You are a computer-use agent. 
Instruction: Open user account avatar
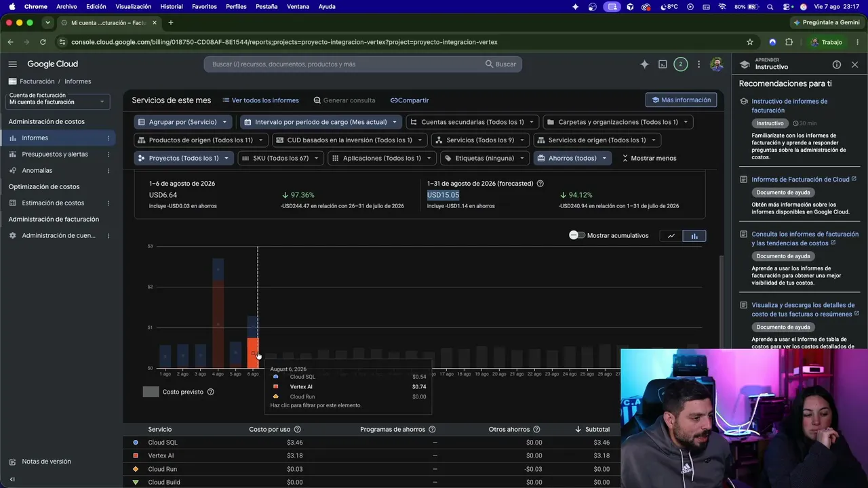click(x=716, y=64)
